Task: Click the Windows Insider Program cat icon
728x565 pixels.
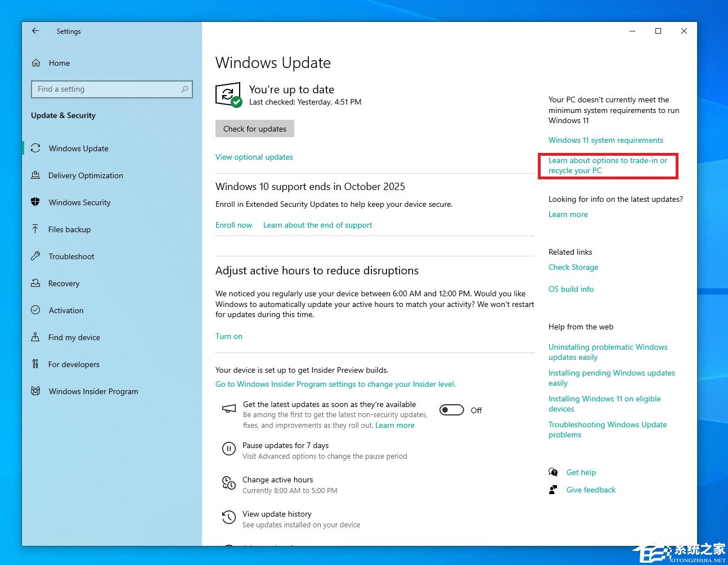Action: pyautogui.click(x=35, y=391)
